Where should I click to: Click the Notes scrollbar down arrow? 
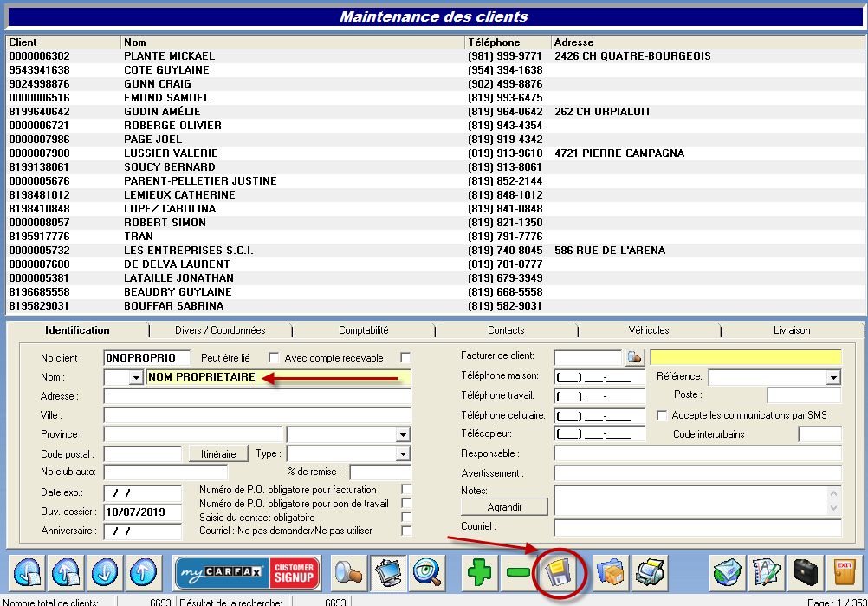(x=833, y=508)
